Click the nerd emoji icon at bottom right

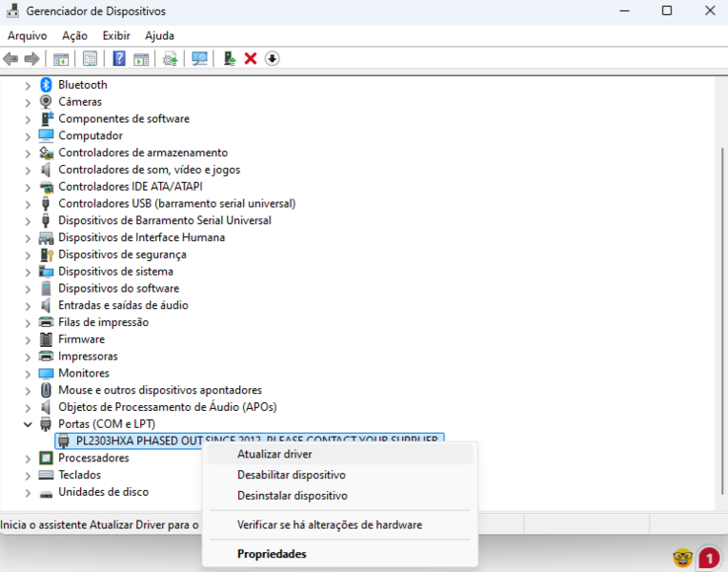(682, 557)
